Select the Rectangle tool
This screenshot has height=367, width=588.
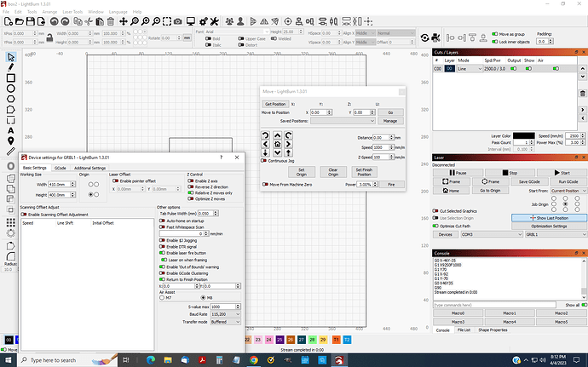10,78
